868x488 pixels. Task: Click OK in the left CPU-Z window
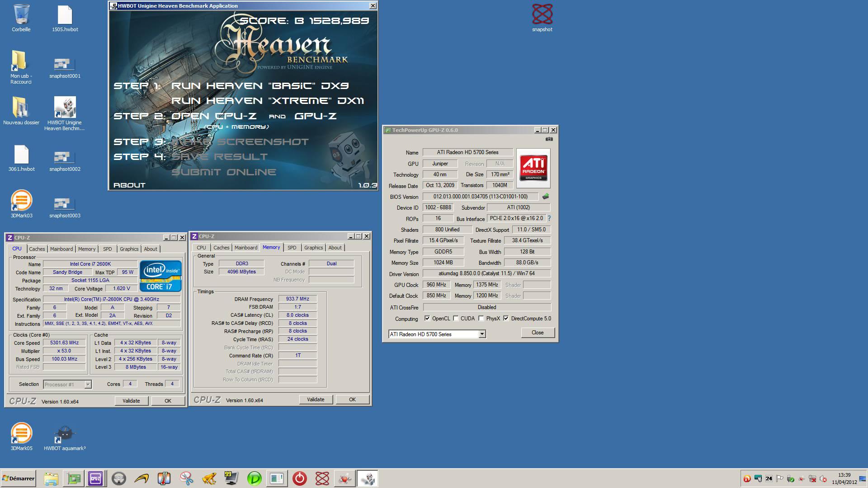point(168,401)
